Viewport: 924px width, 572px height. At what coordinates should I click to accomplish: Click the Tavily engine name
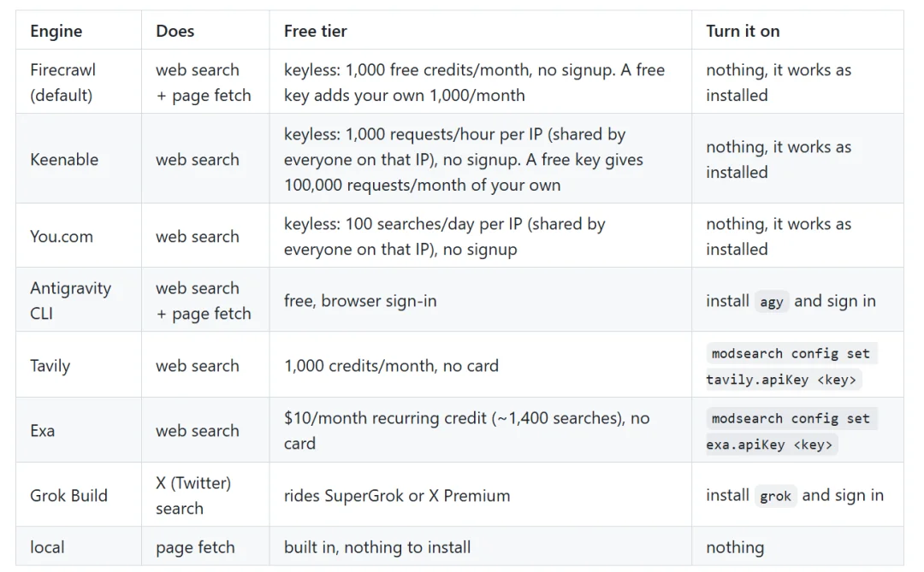[x=50, y=366]
